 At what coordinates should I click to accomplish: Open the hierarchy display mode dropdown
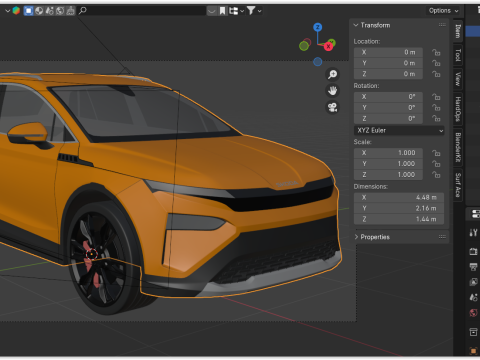point(237,11)
